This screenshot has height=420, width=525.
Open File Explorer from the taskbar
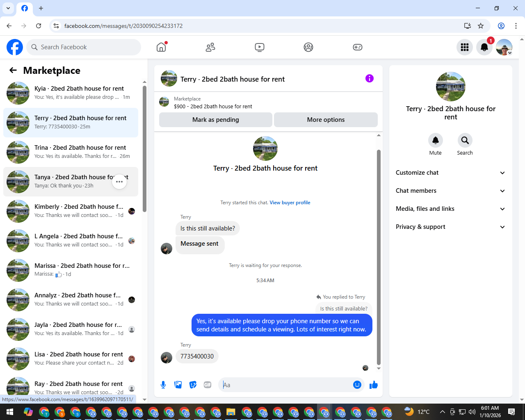point(231,412)
